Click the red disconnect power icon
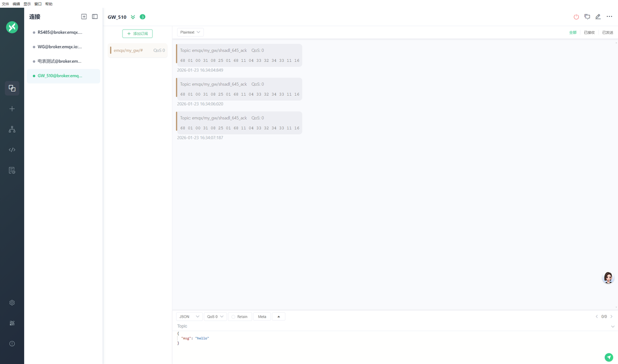The height and width of the screenshot is (364, 618). point(576,17)
